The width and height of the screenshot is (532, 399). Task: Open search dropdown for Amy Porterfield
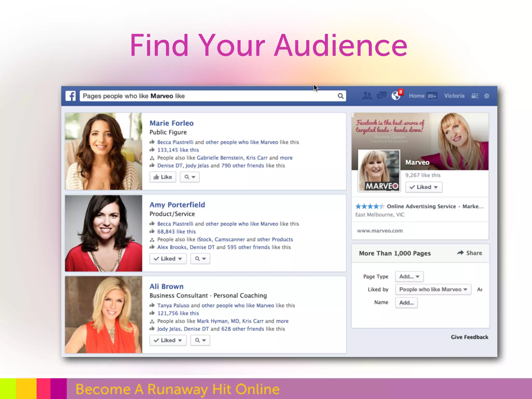(x=200, y=259)
